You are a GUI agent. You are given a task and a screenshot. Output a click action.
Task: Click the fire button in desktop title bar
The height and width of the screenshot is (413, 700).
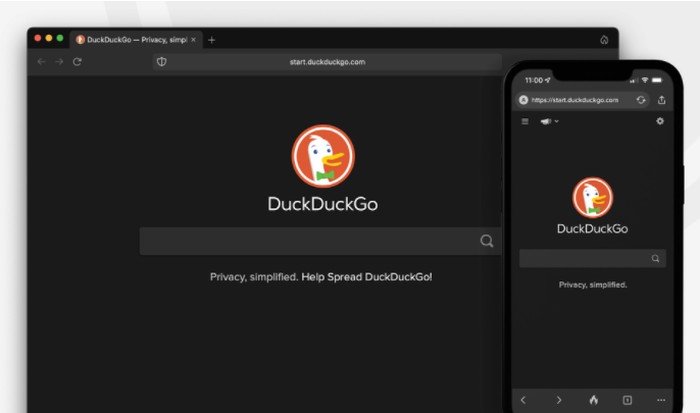pyautogui.click(x=604, y=40)
